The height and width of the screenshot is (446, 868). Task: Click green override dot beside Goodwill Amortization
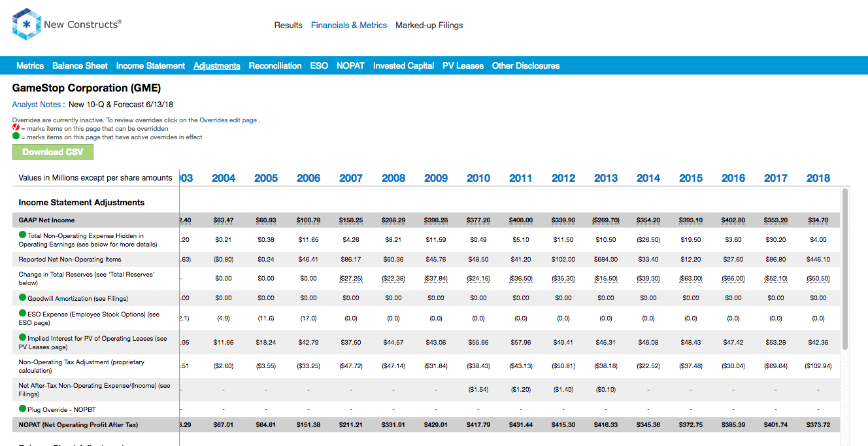point(22,298)
